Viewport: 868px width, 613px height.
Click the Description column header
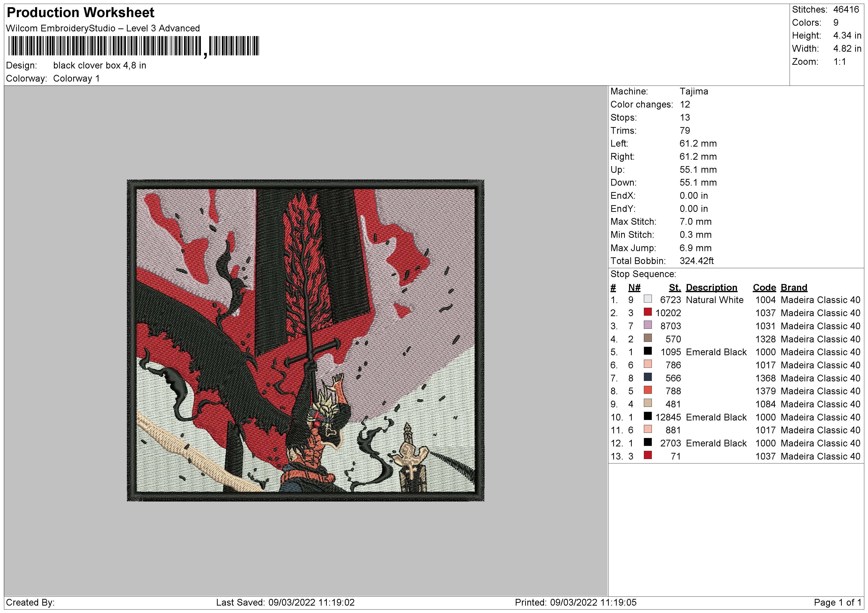point(711,287)
